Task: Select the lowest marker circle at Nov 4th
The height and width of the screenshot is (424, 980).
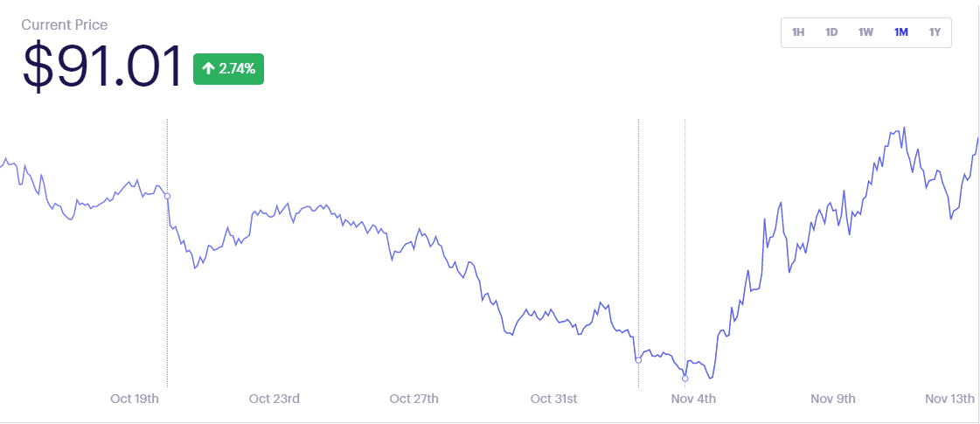Action: [685, 379]
